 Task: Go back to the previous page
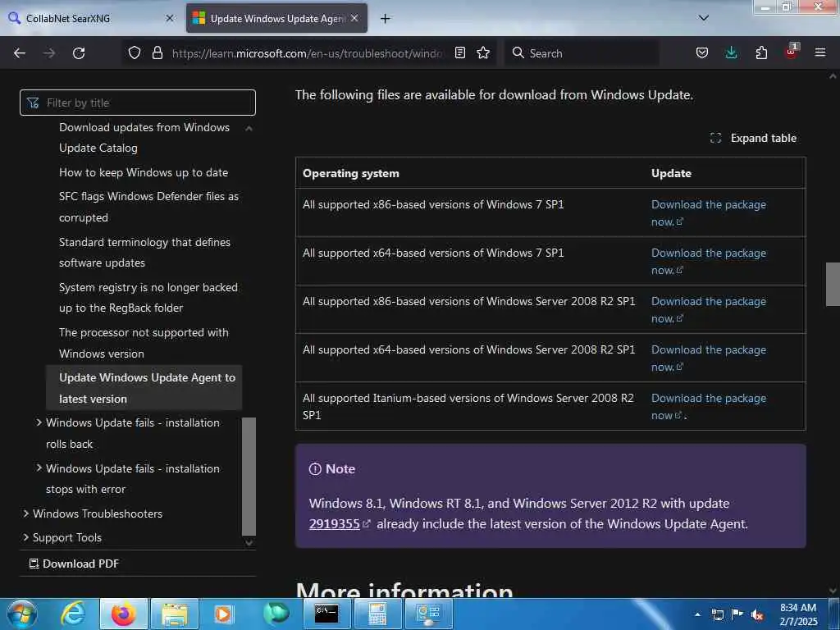pos(20,53)
